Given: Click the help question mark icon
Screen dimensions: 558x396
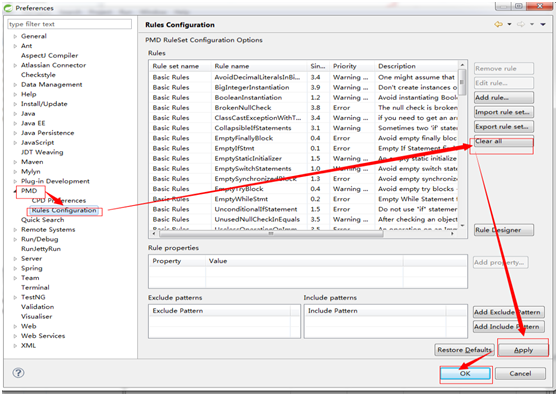Looking at the screenshot, I should [18, 373].
